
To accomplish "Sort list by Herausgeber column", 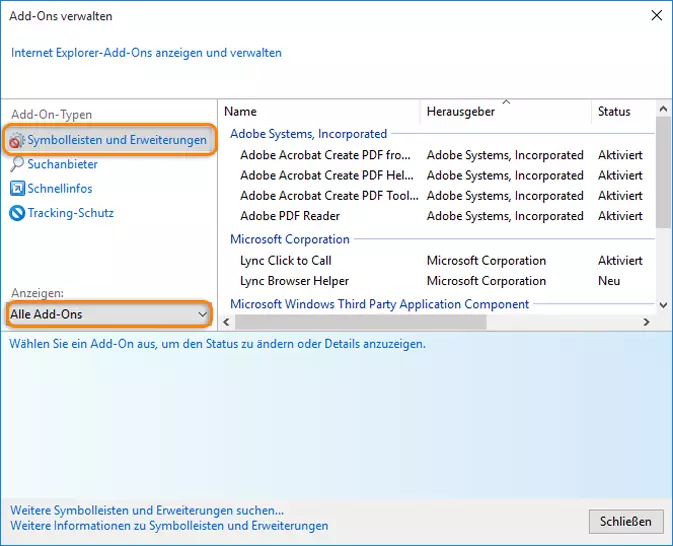I will coord(460,112).
